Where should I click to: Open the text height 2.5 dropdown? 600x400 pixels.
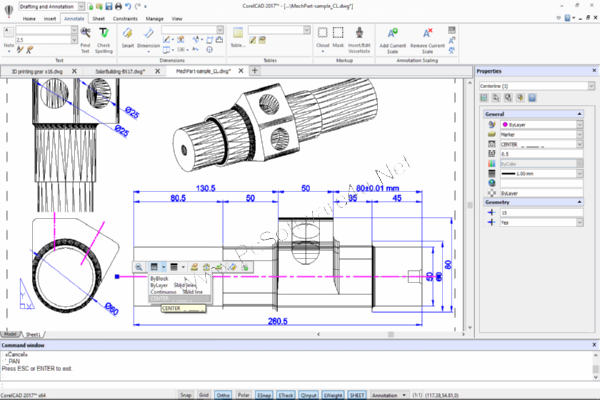74,39
